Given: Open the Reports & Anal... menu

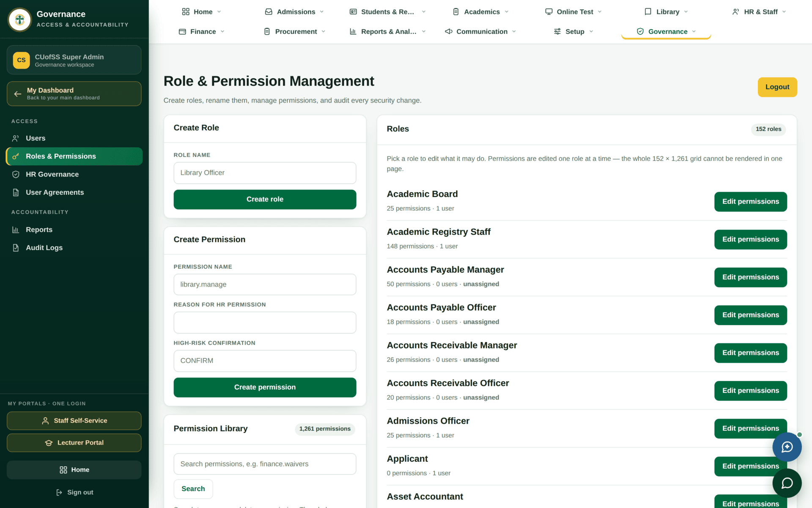Looking at the screenshot, I should tap(388, 32).
